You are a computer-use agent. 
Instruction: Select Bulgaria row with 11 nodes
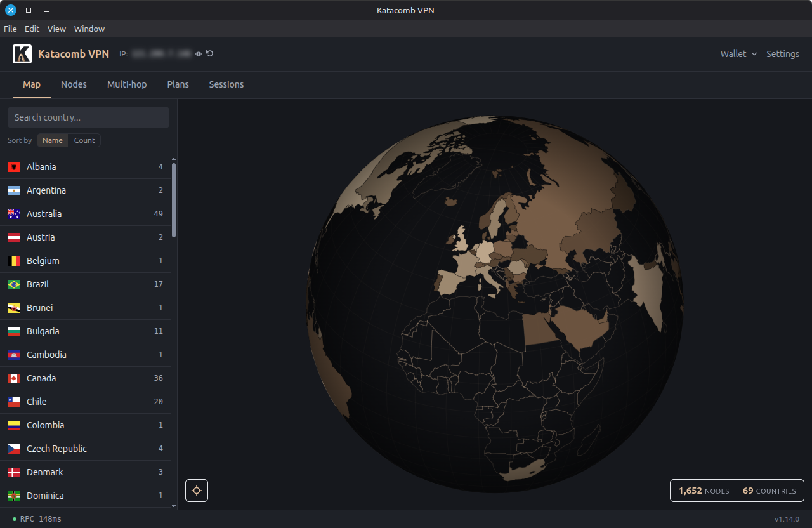(86, 331)
